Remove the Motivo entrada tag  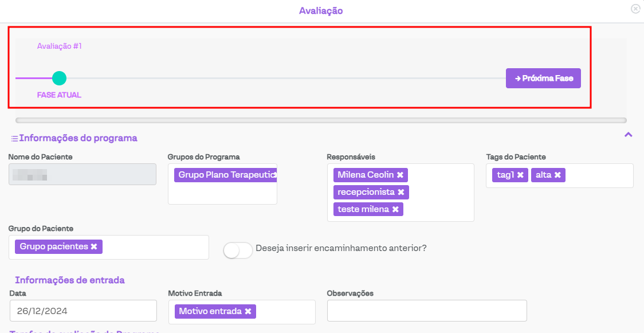tap(248, 311)
